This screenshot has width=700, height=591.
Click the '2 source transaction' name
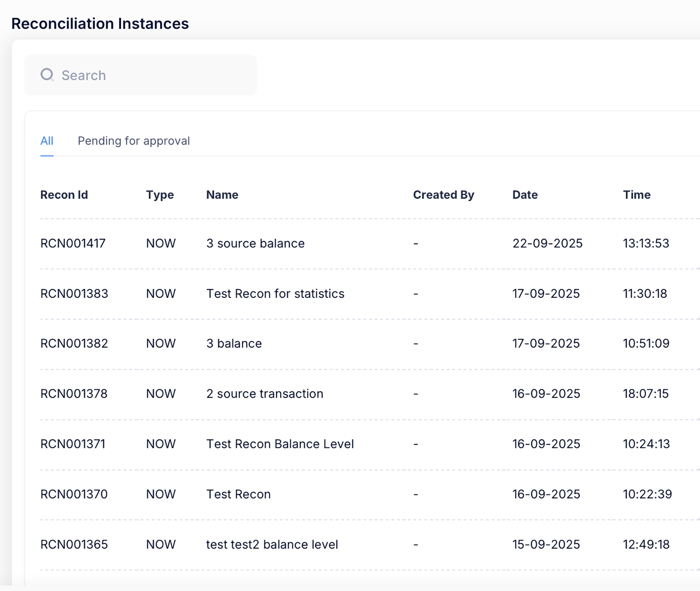pos(264,394)
